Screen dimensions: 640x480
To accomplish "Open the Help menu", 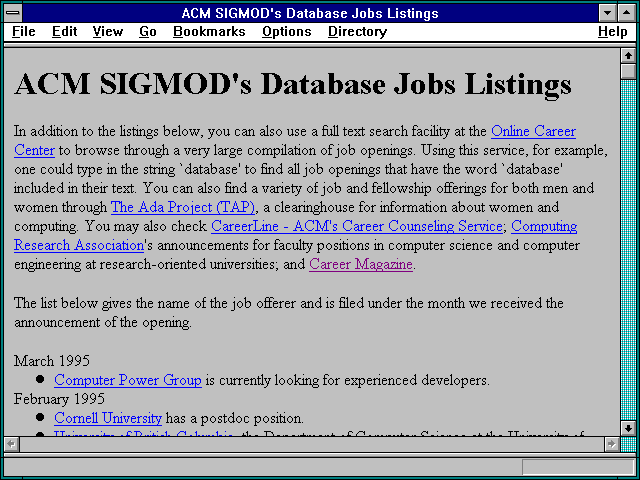I will click(x=613, y=32).
